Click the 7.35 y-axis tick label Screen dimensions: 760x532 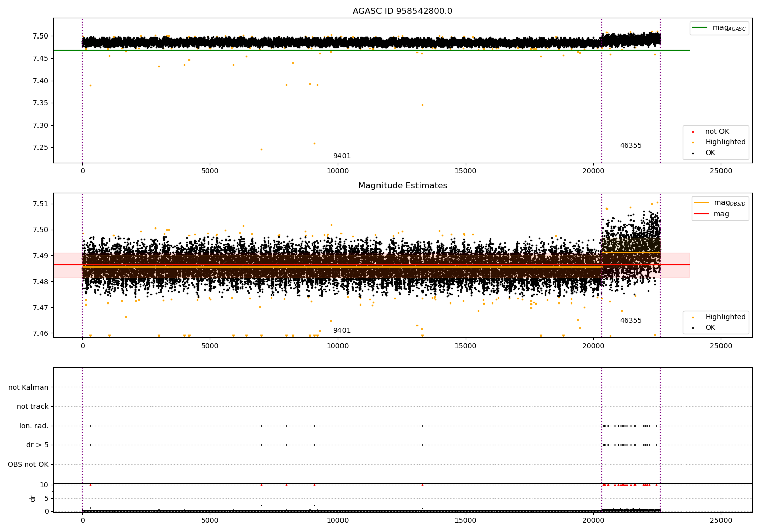[x=41, y=103]
